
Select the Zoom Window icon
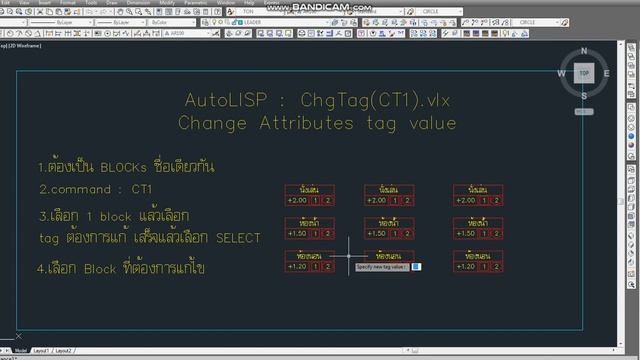coord(138,12)
